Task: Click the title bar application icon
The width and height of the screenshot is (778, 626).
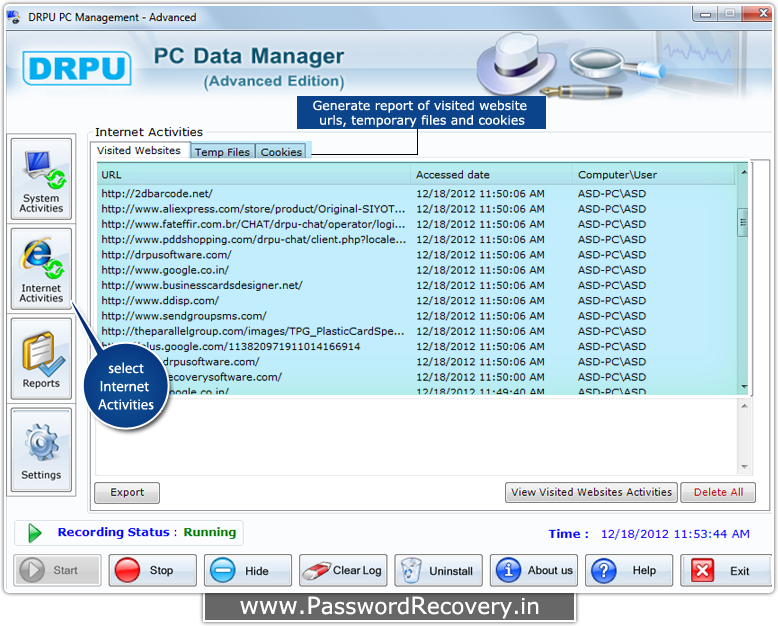Action: tap(13, 17)
